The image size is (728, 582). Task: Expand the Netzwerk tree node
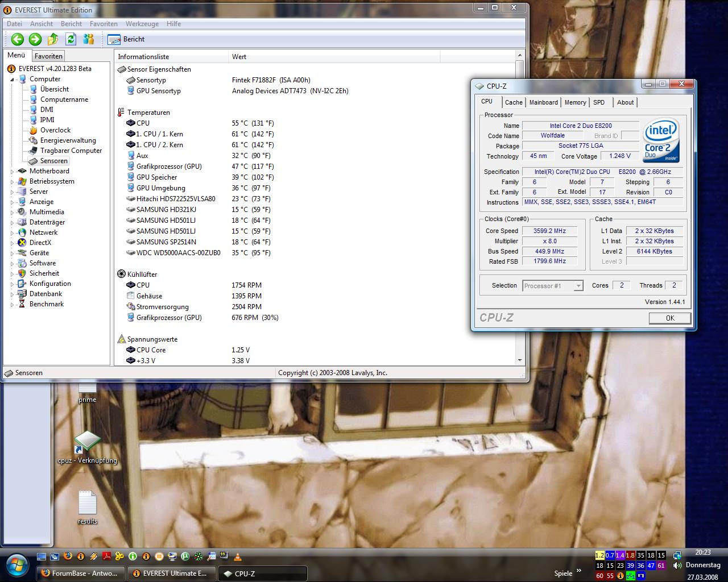click(x=12, y=232)
